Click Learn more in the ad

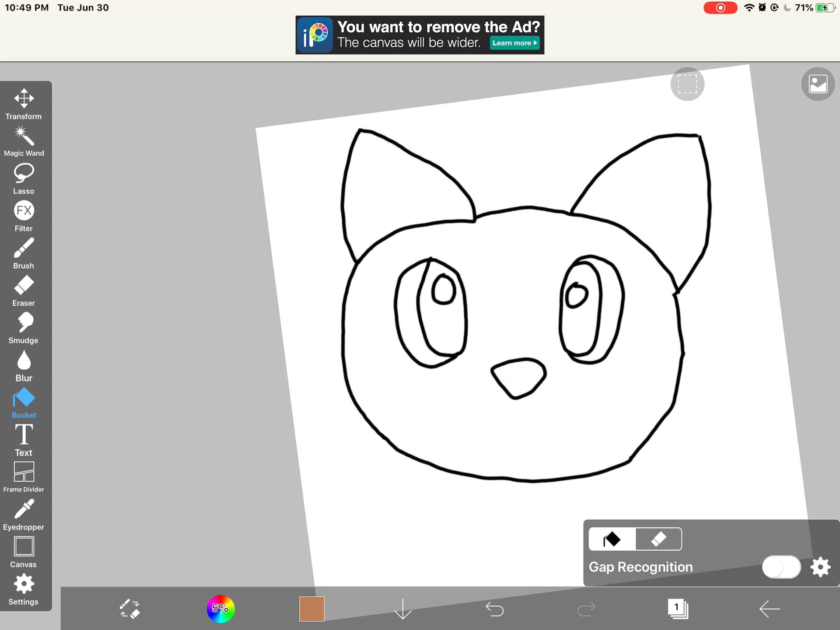point(514,43)
